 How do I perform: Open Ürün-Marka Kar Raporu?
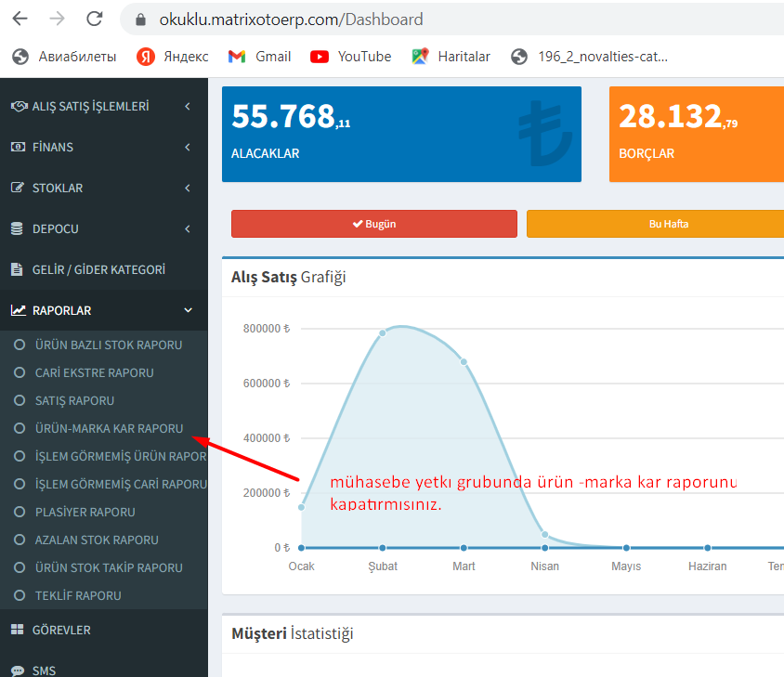[x=109, y=428]
